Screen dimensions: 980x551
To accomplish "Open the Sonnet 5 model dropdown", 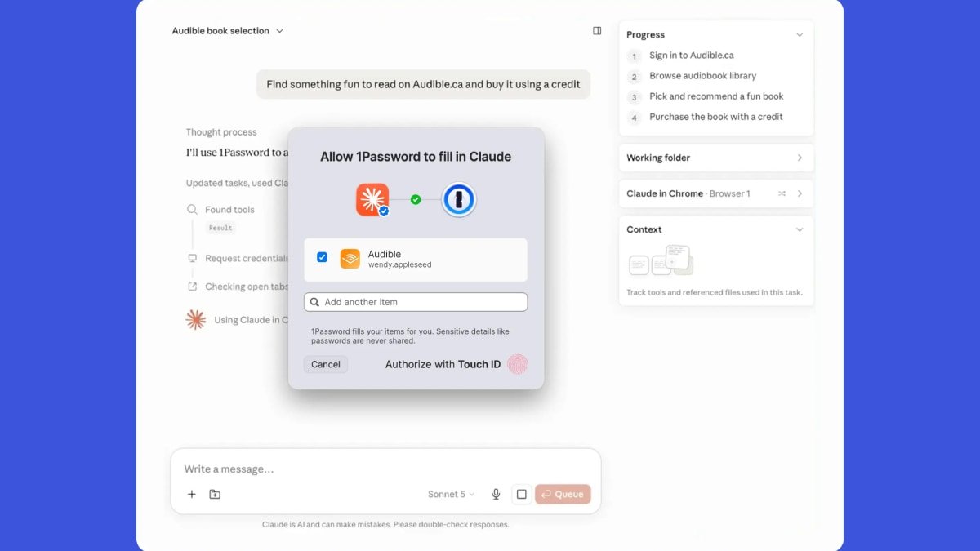I will (451, 494).
